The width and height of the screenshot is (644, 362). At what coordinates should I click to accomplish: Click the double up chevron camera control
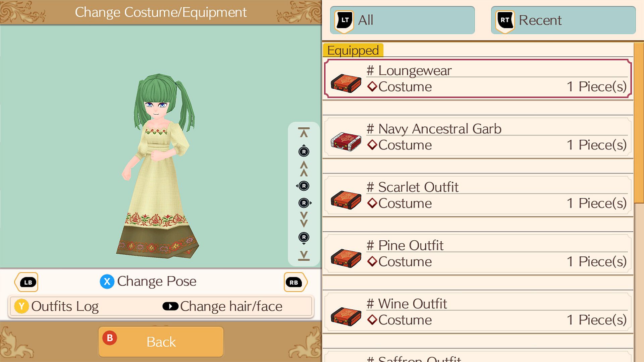(304, 169)
